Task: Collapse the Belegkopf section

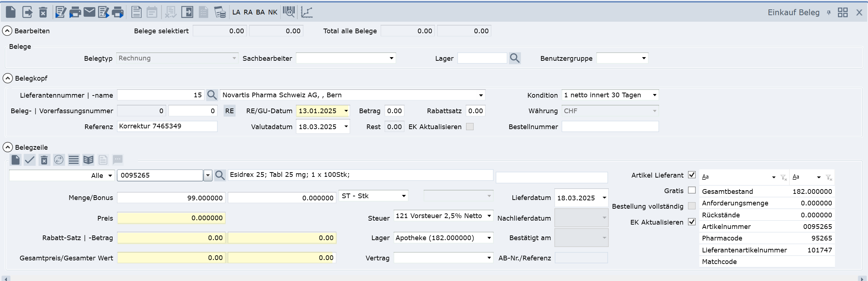Action: tap(8, 78)
